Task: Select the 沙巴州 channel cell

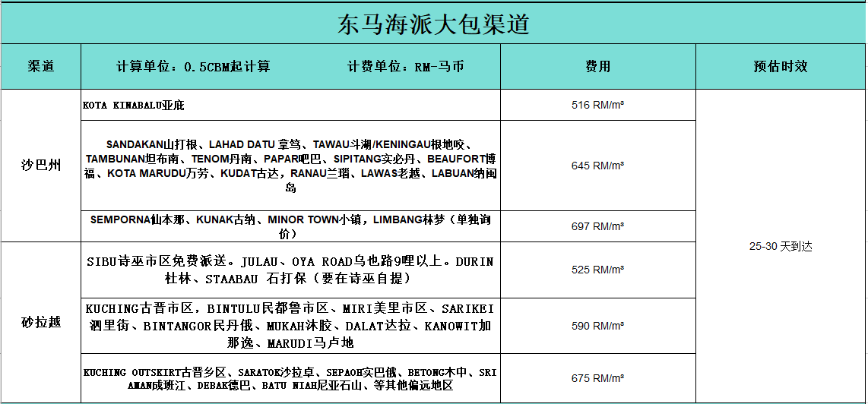Action: pos(41,166)
